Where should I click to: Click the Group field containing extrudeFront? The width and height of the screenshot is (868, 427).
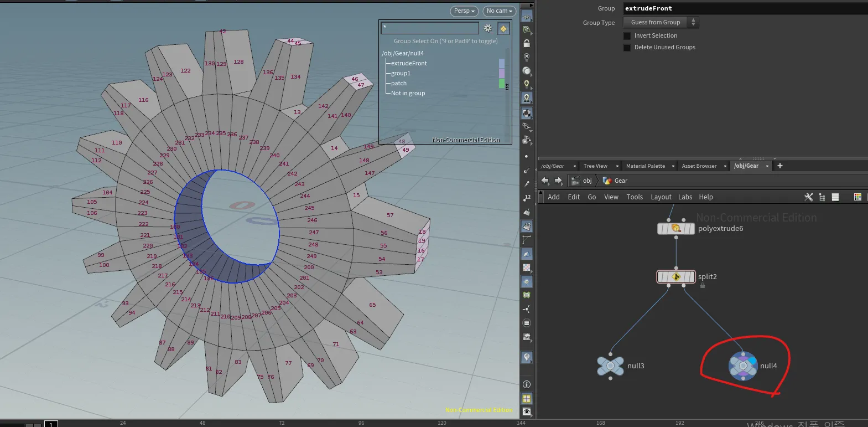point(745,8)
